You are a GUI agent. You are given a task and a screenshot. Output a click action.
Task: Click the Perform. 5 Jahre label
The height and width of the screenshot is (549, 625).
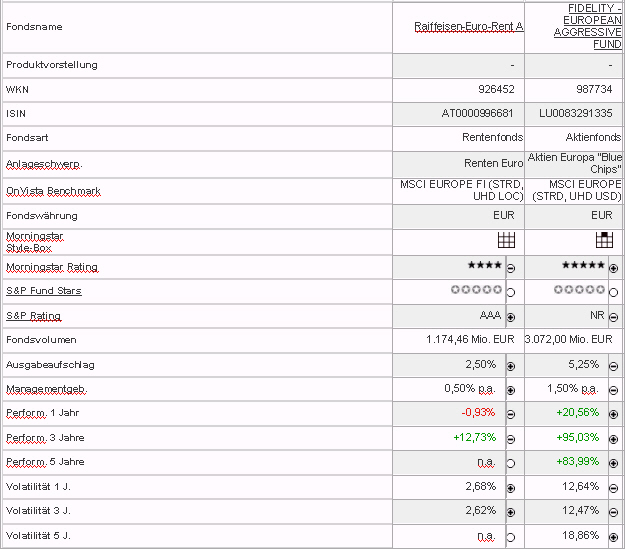point(45,462)
